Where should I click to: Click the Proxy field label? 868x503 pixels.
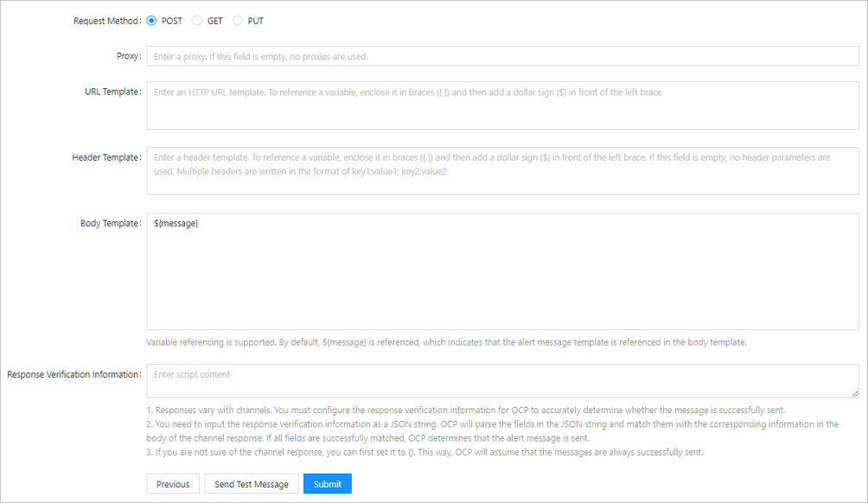point(128,56)
